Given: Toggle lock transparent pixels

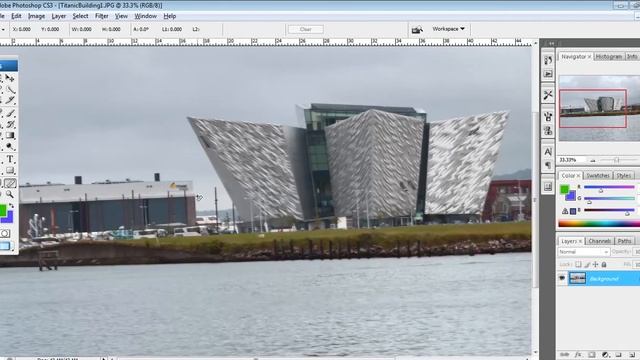Looking at the screenshot, I should pos(578,264).
